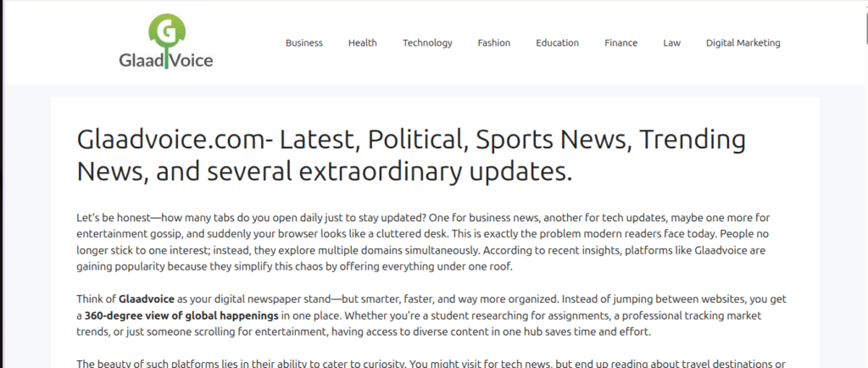Click the bold 'Glaadvoice' word in second paragraph
The width and height of the screenshot is (868, 368).
pyautogui.click(x=147, y=299)
